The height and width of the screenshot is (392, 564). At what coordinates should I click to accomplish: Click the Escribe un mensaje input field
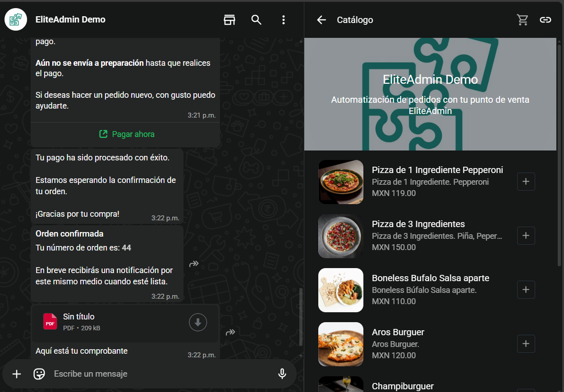tap(158, 374)
